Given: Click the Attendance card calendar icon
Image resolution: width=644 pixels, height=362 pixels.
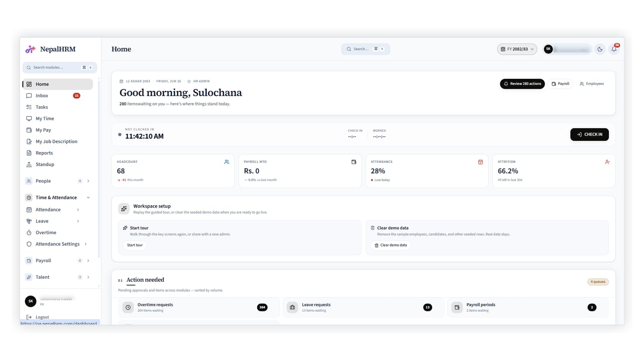Looking at the screenshot, I should (481, 162).
